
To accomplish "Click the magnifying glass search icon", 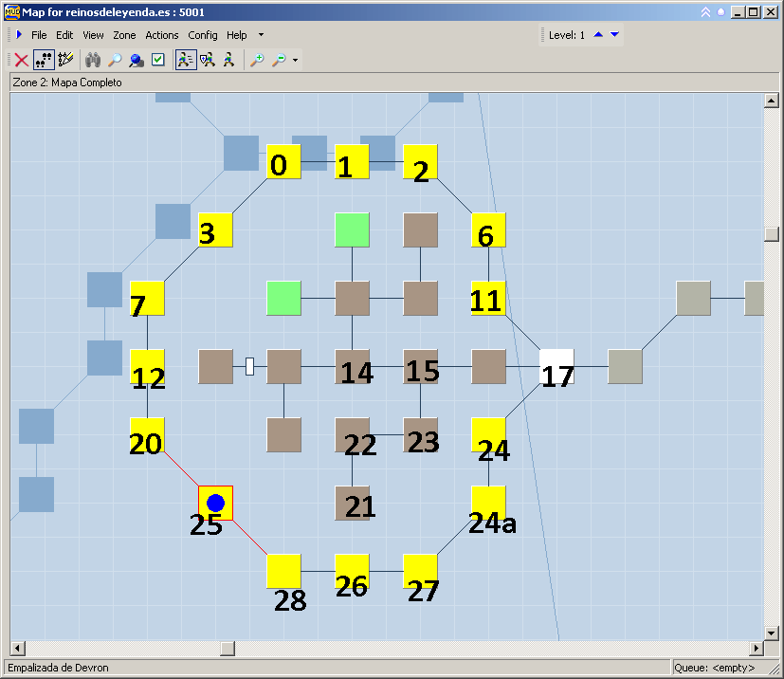I will [115, 60].
